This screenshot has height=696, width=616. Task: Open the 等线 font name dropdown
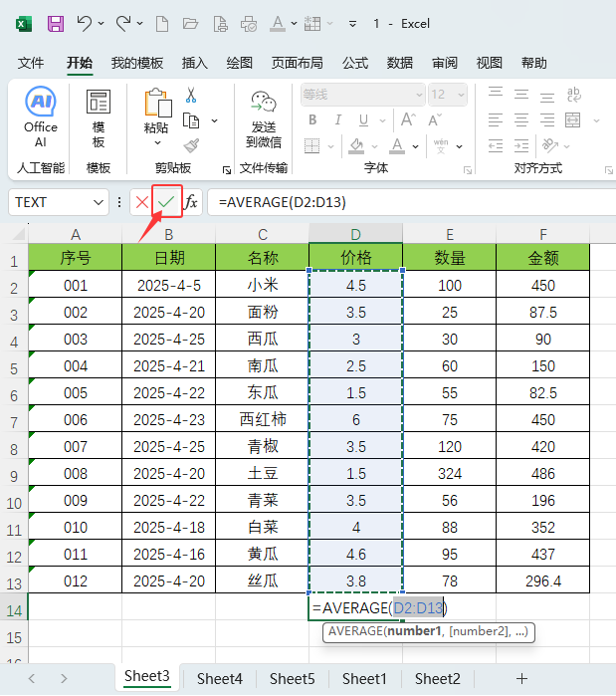419,95
